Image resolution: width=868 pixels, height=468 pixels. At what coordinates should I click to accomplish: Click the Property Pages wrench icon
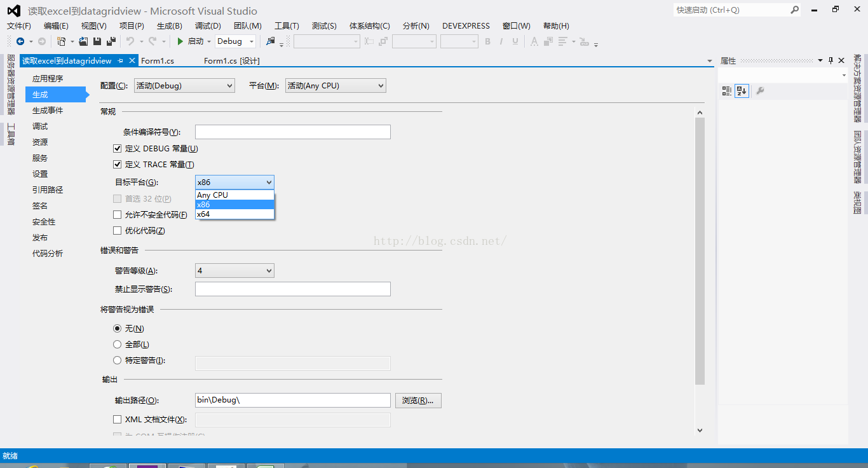point(760,91)
